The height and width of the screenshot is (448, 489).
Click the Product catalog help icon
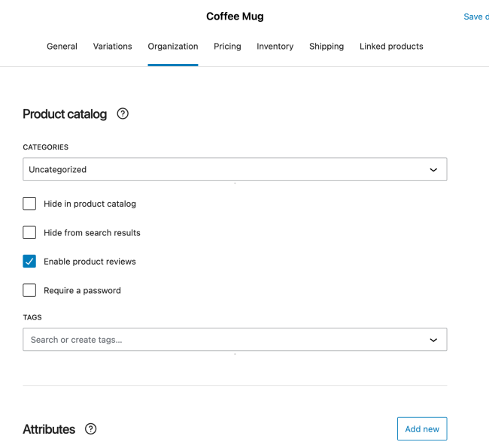coord(123,114)
